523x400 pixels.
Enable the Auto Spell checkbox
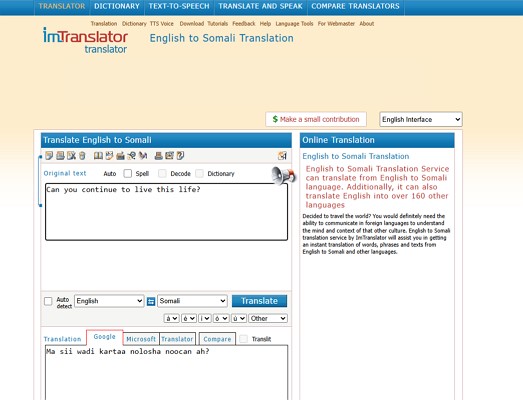point(127,173)
